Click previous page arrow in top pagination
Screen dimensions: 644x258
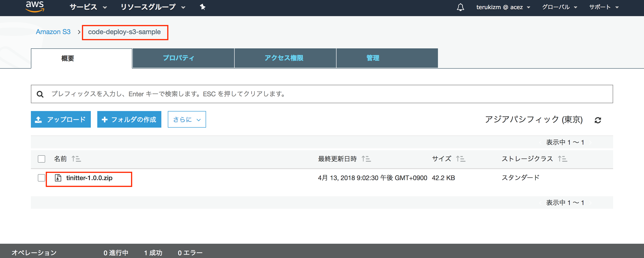point(540,142)
